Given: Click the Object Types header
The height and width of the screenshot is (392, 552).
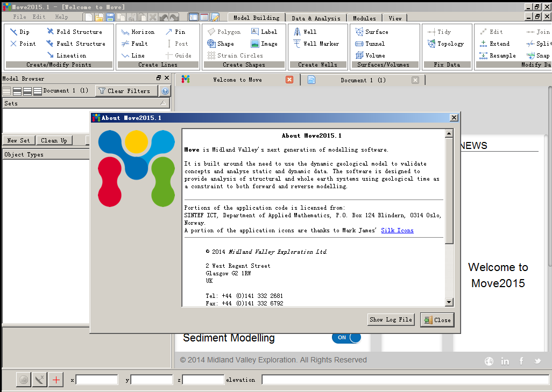Looking at the screenshot, I should pyautogui.click(x=46, y=154).
